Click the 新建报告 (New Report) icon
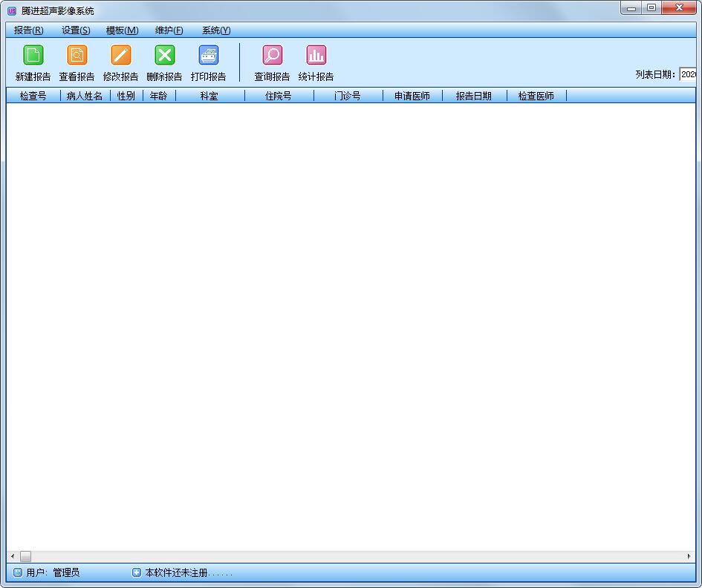Viewport: 702px width, 588px height. 33,56
